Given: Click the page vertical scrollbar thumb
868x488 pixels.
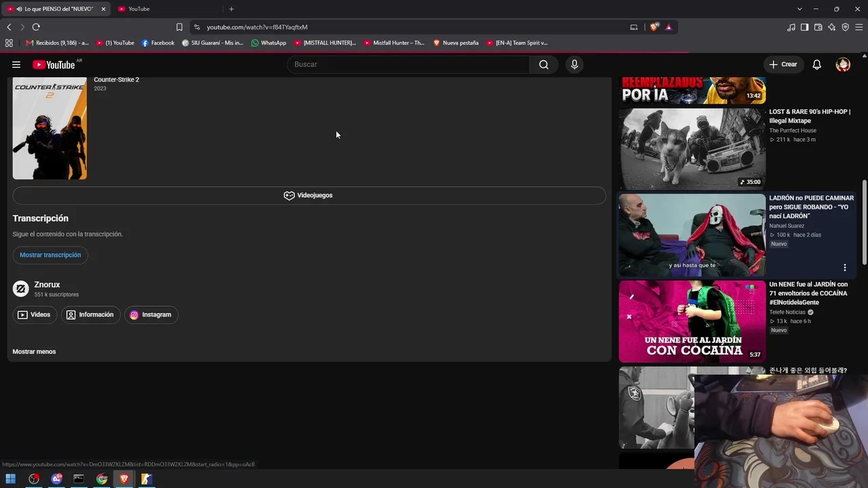Looking at the screenshot, I should point(864,222).
